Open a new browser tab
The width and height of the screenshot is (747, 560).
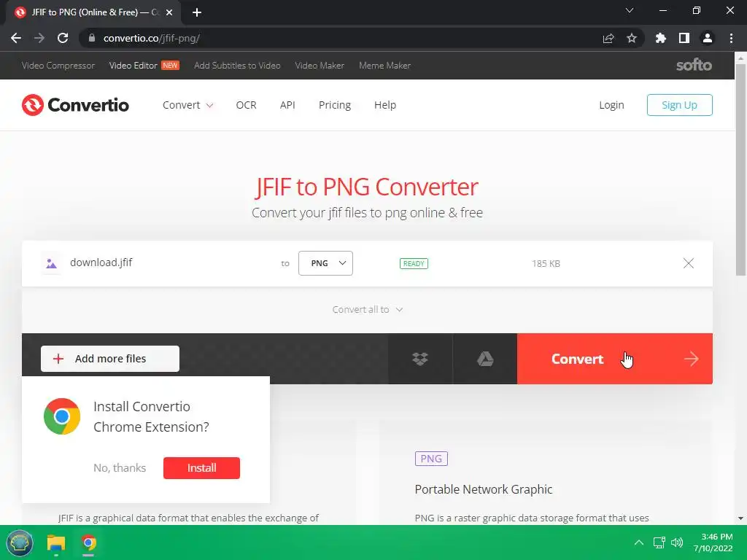(x=197, y=12)
